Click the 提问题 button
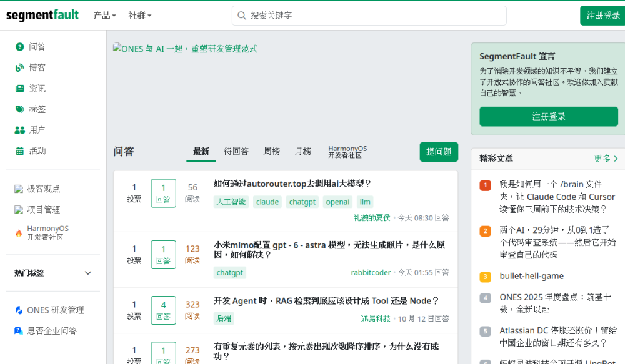 coord(439,152)
